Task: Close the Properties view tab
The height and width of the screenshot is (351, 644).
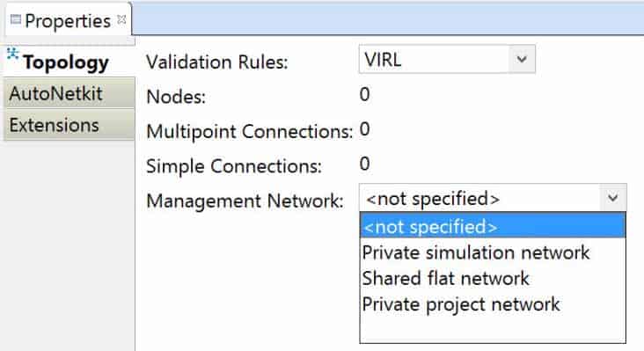Action: click(121, 19)
